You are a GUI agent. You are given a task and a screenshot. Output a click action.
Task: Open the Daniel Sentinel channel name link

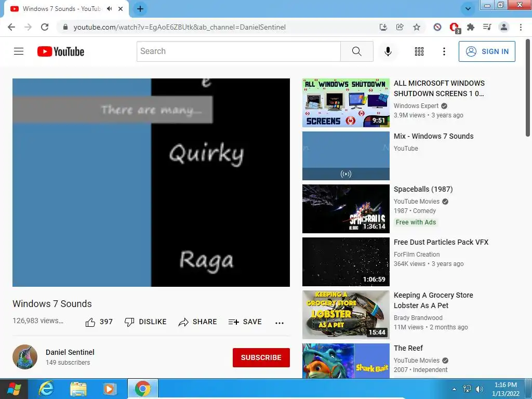(x=70, y=352)
